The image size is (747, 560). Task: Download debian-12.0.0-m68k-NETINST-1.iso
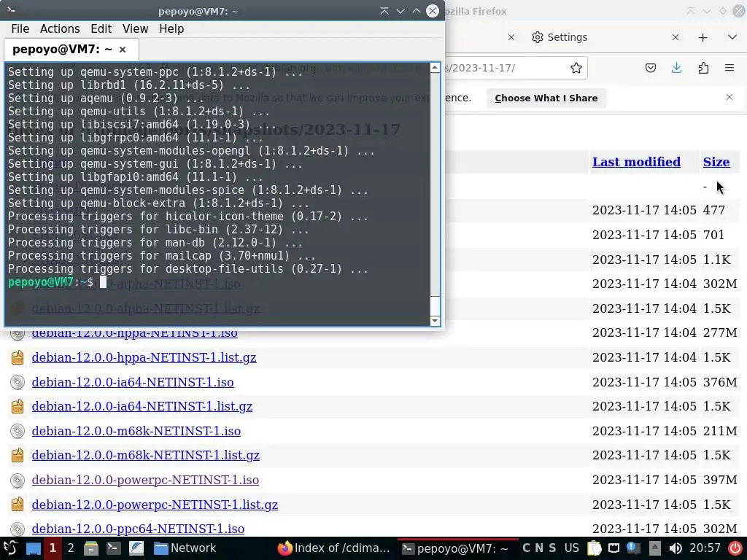136,431
